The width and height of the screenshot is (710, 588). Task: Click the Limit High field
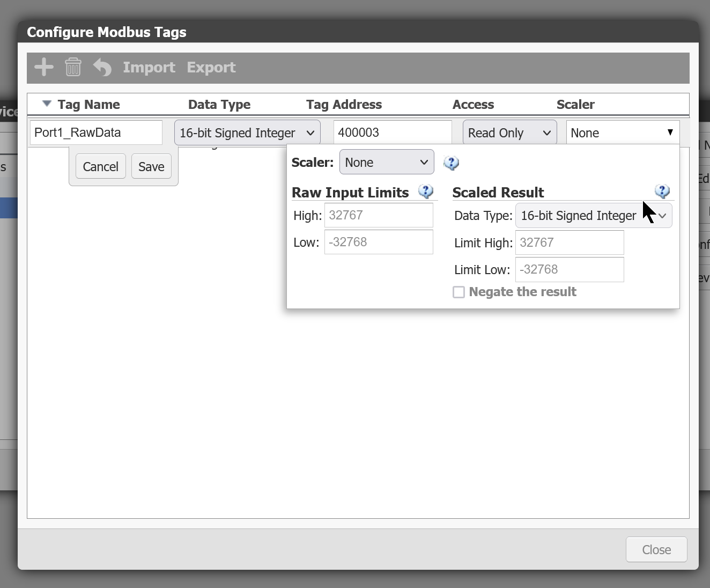coord(570,242)
